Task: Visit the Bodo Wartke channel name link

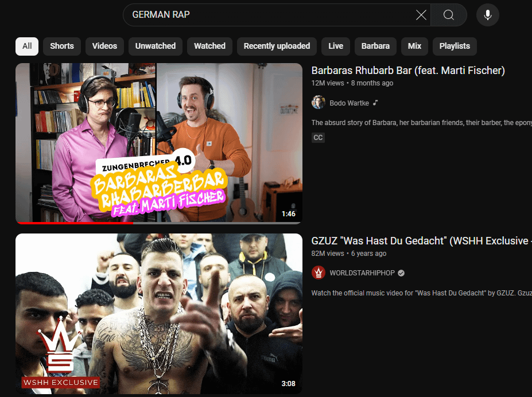Action: click(x=349, y=103)
